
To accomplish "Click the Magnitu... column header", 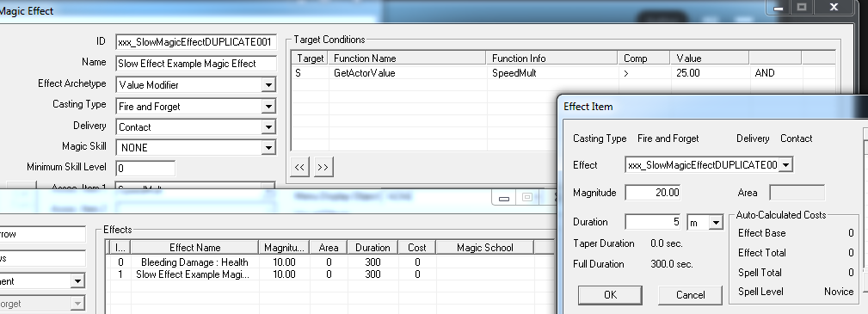I will pyautogui.click(x=284, y=248).
